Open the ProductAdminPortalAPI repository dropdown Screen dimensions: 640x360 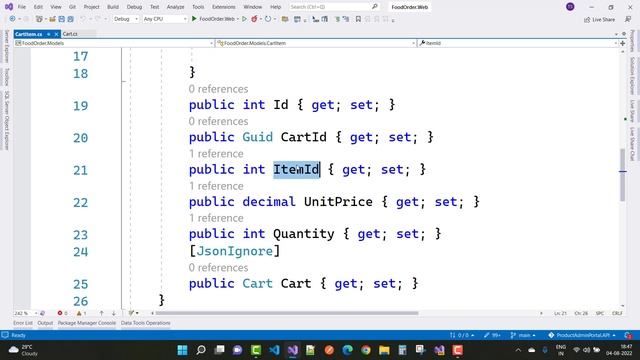tap(582, 335)
